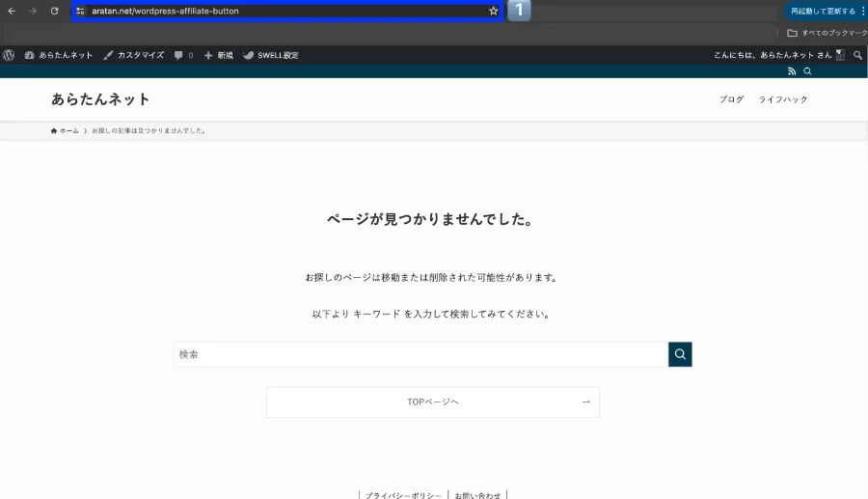Bookmark this page with the star icon
868x499 pixels.
point(493,11)
